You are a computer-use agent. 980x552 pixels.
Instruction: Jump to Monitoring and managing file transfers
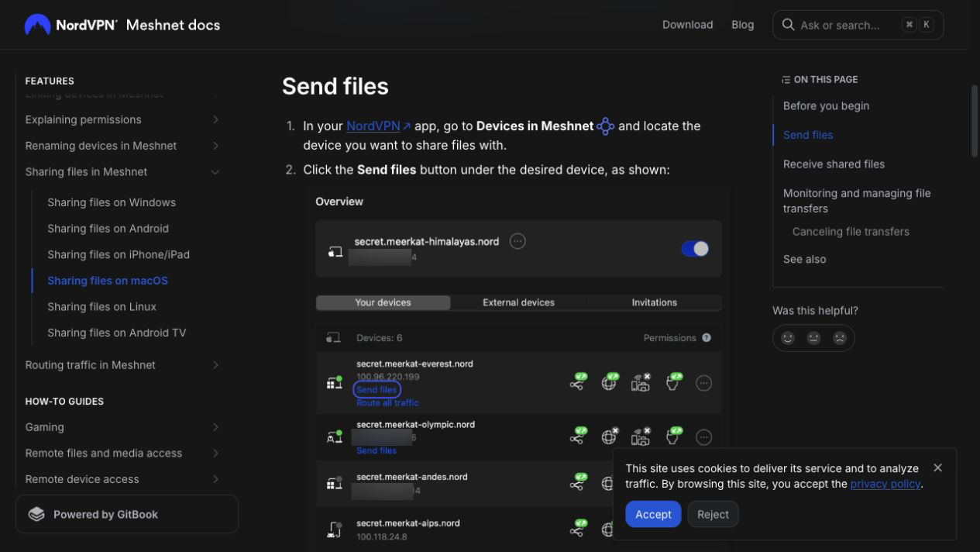pos(857,201)
